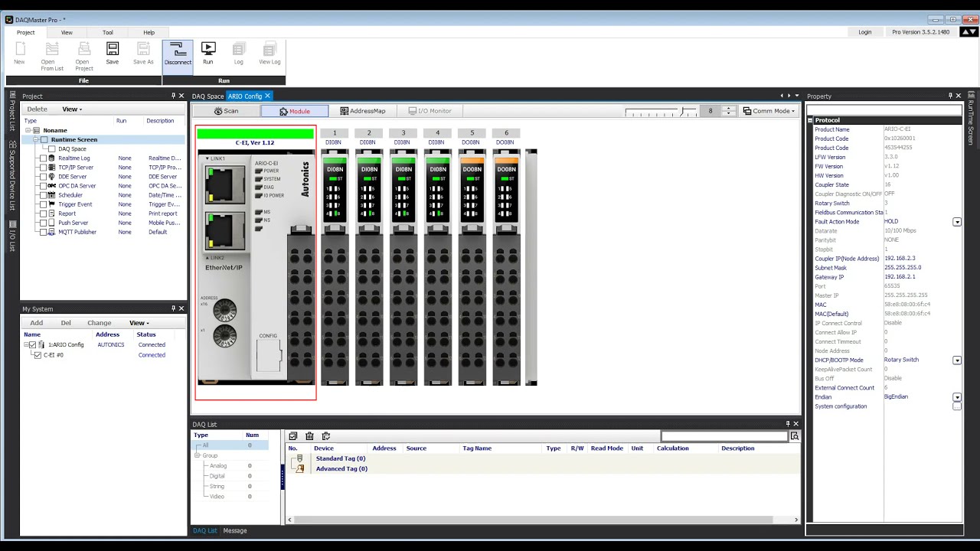Pin the Property panel
The width and height of the screenshot is (980, 551).
point(951,96)
